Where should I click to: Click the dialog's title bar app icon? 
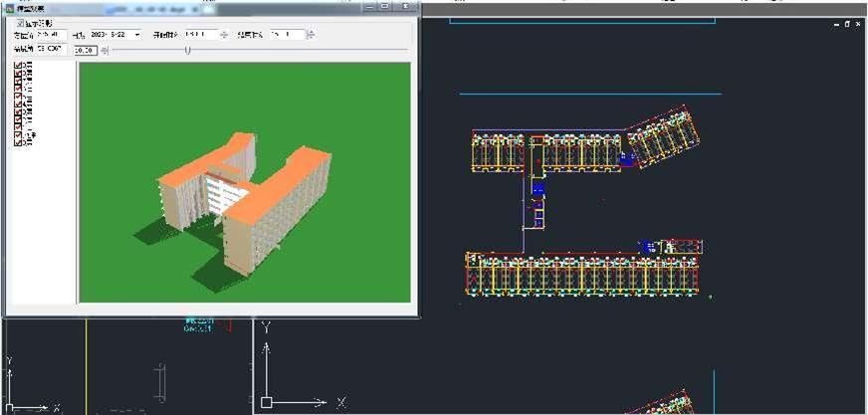(9, 8)
